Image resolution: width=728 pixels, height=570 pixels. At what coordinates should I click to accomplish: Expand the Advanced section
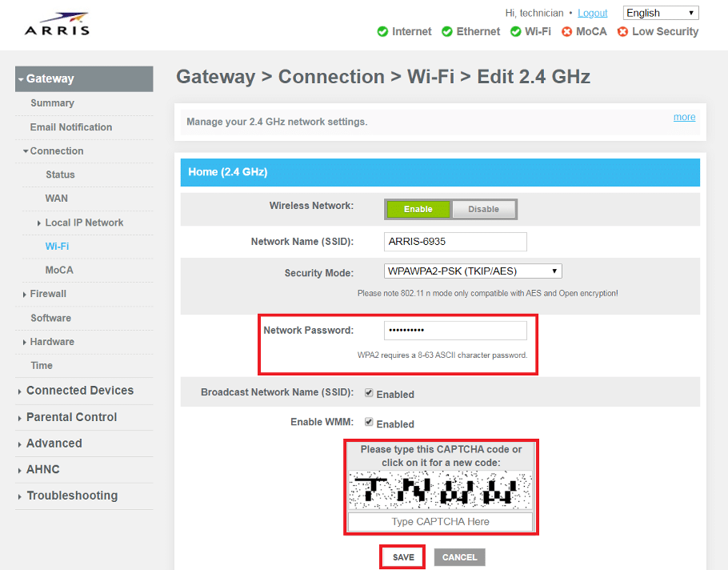click(50, 444)
